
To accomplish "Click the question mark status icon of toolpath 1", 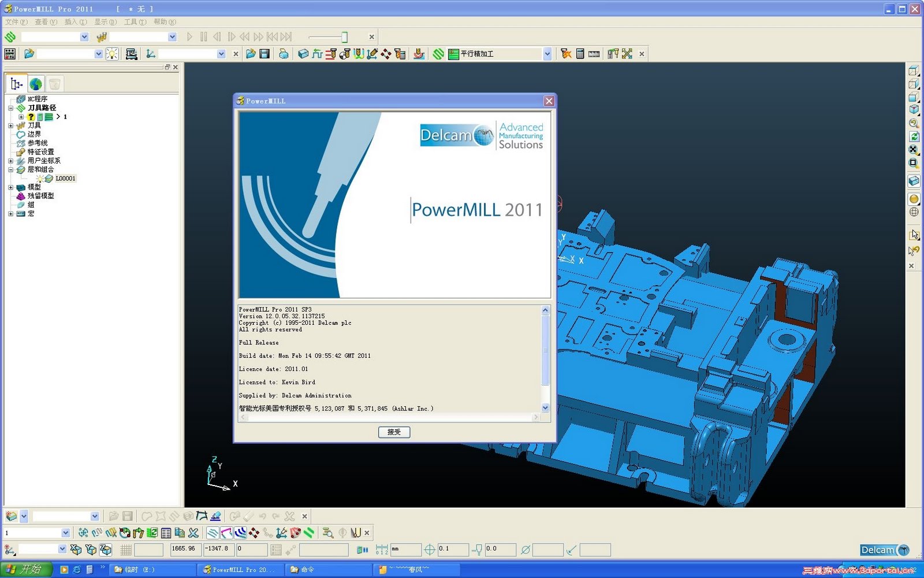I will 31,117.
